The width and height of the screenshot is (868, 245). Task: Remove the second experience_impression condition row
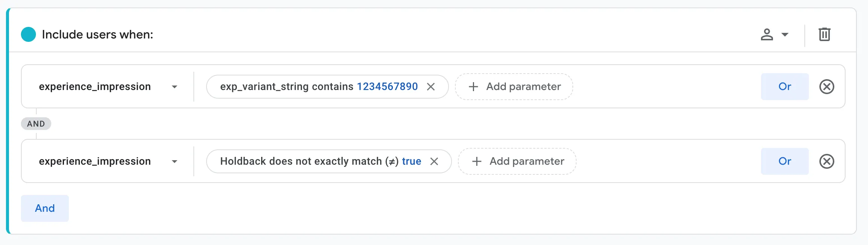(x=826, y=161)
